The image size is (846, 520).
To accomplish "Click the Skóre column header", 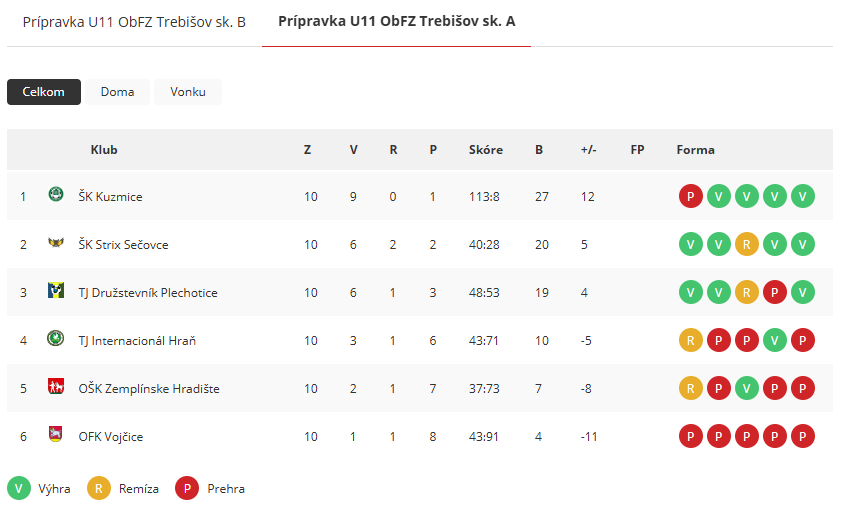I will click(486, 150).
